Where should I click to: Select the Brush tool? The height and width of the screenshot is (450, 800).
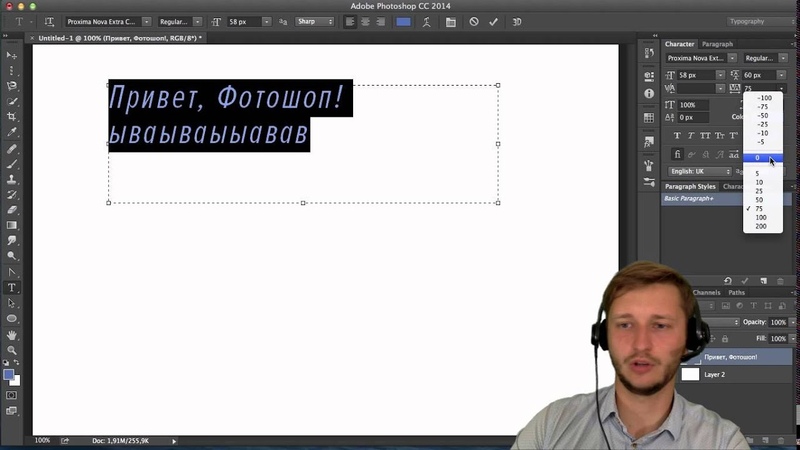coord(12,164)
